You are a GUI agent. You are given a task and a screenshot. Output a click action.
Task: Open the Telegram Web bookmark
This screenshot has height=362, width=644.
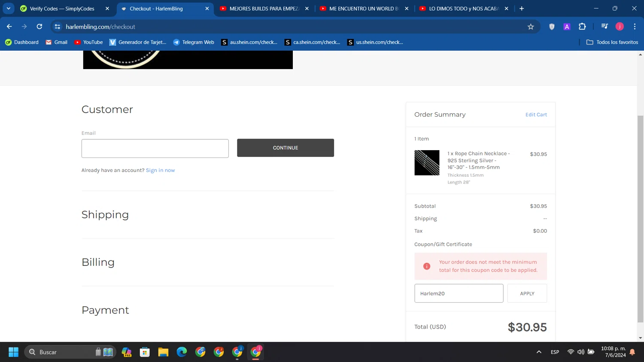click(193, 42)
